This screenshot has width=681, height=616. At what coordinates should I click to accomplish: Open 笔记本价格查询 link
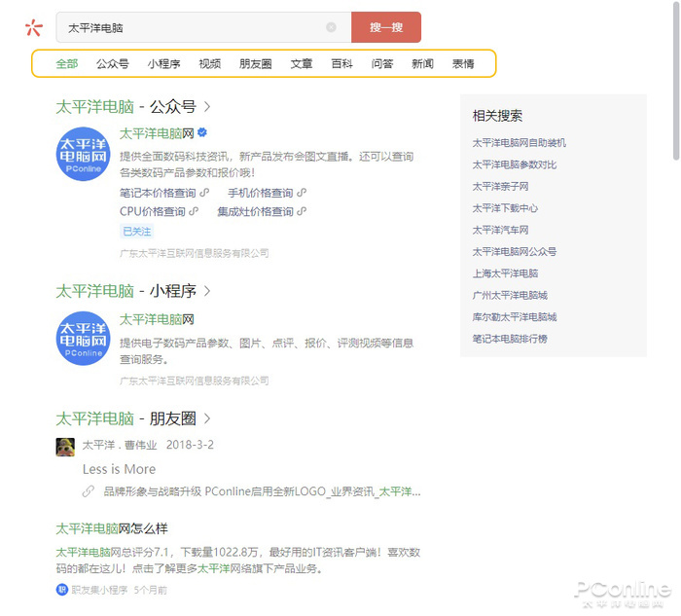(x=157, y=193)
